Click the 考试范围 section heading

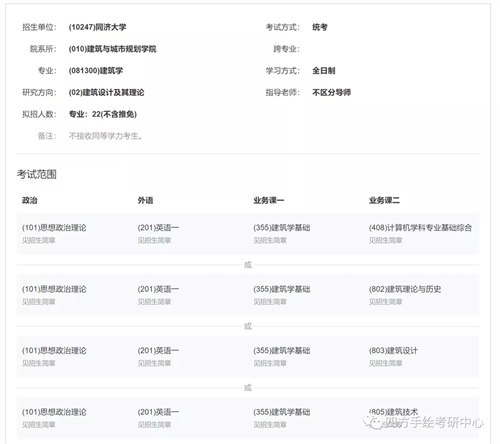37,174
